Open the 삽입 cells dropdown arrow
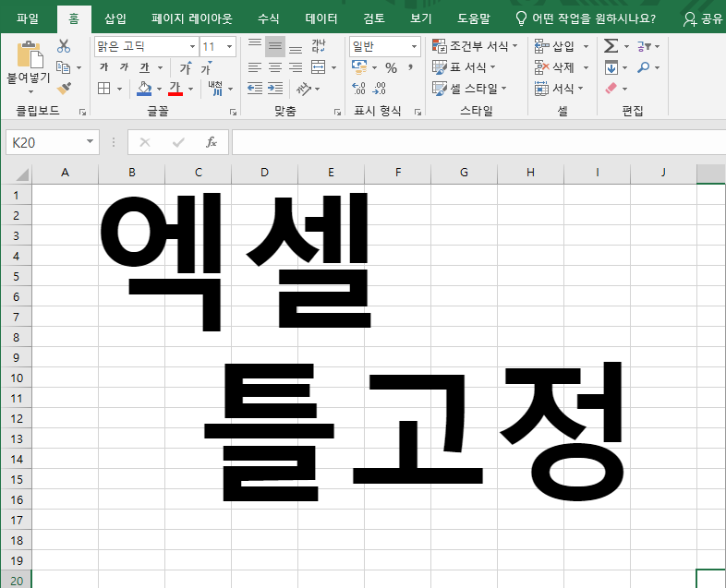 (x=587, y=46)
